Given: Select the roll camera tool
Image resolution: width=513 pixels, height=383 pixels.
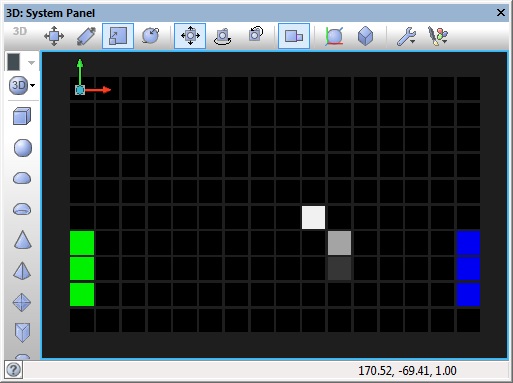Looking at the screenshot, I should click(255, 34).
